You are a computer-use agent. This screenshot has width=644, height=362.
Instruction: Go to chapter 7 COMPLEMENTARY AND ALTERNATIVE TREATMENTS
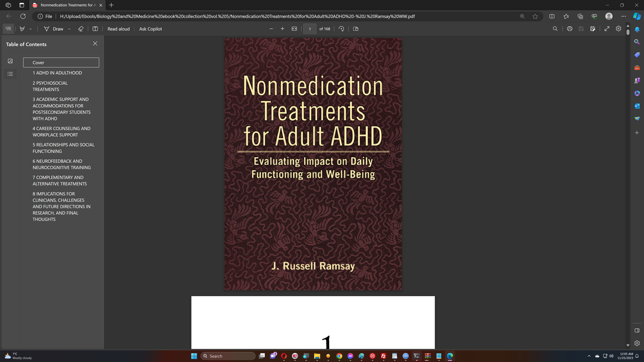60,180
